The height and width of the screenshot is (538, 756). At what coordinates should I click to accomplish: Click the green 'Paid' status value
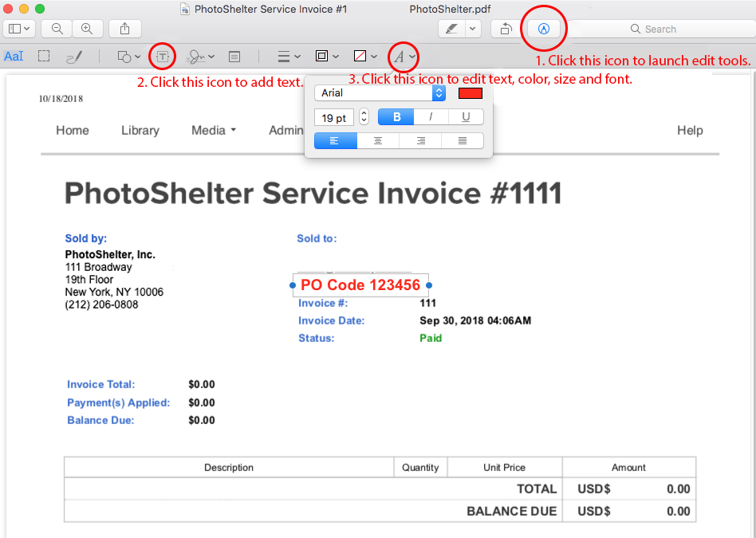click(431, 338)
